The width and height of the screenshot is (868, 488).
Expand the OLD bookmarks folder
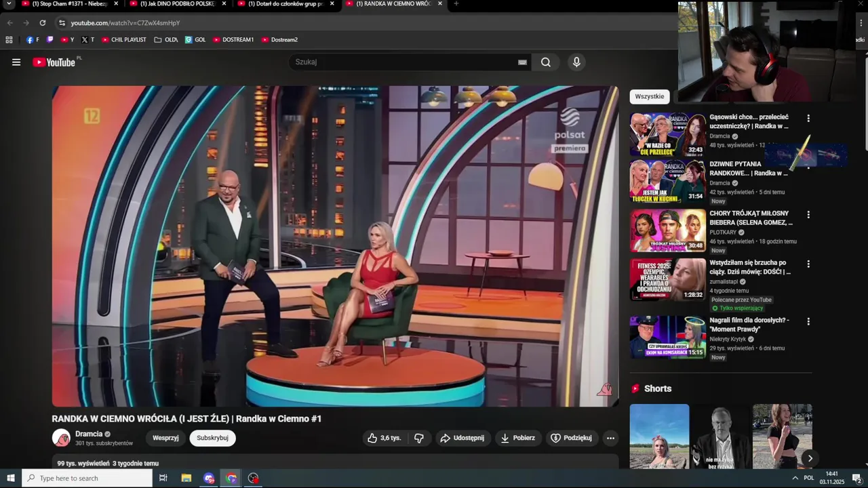[166, 40]
